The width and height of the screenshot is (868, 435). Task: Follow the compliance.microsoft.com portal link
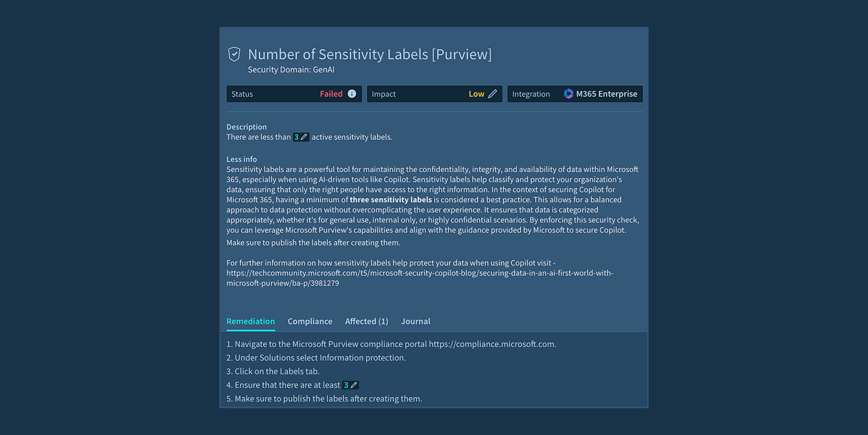[x=492, y=344]
